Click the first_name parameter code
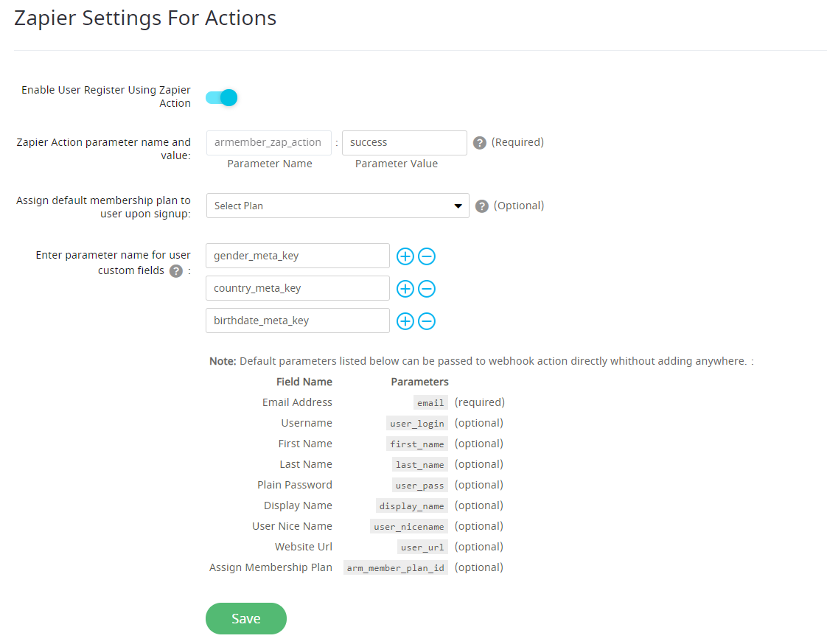Image resolution: width=827 pixels, height=644 pixels. tap(416, 444)
